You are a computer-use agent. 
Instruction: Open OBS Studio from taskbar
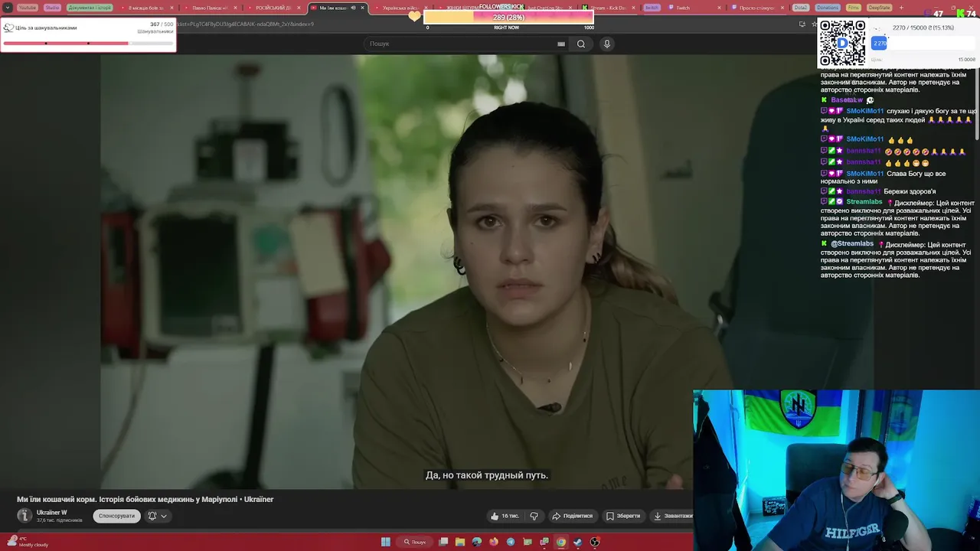[x=595, y=542]
